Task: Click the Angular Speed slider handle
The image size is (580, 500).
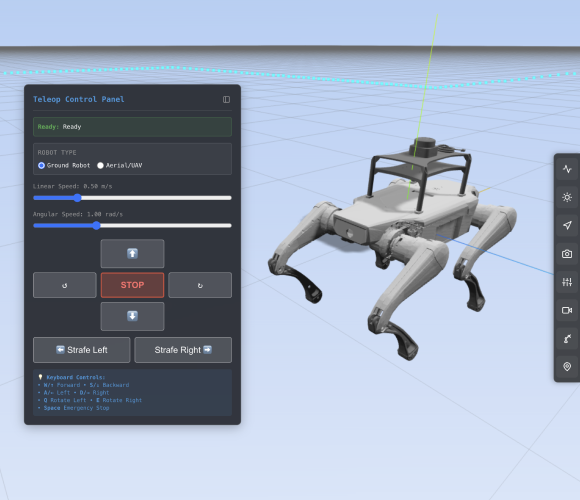Action: point(97,226)
